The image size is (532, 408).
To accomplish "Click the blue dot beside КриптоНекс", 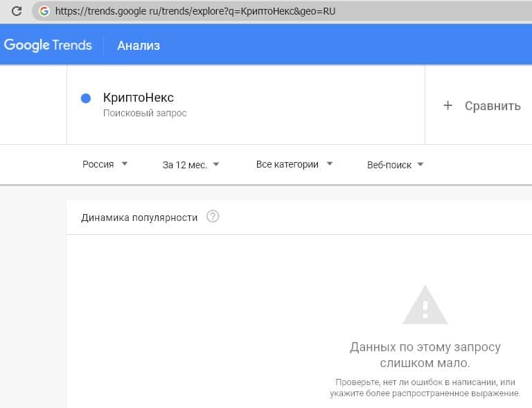I will [86, 98].
